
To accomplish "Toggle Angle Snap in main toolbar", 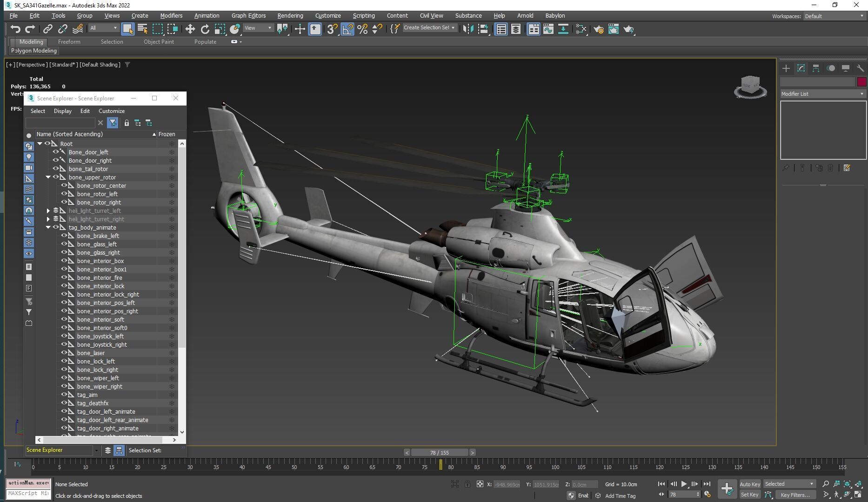I will tap(347, 29).
